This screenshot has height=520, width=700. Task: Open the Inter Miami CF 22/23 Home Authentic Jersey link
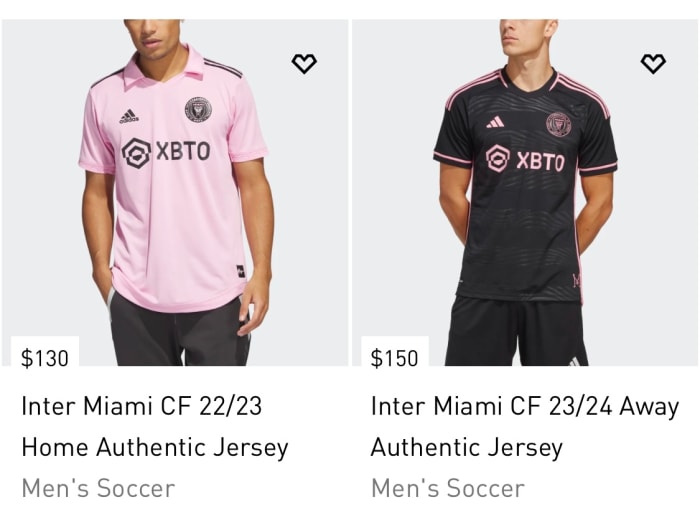click(x=155, y=427)
